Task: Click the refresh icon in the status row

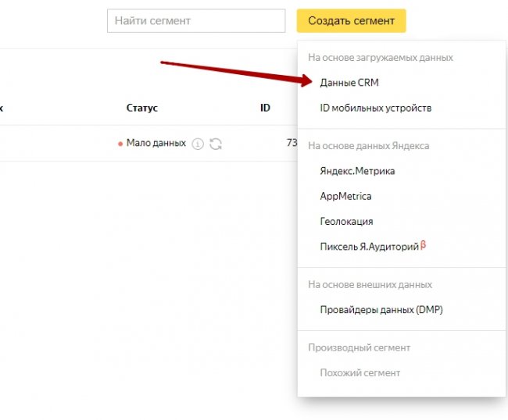Action: pos(216,144)
